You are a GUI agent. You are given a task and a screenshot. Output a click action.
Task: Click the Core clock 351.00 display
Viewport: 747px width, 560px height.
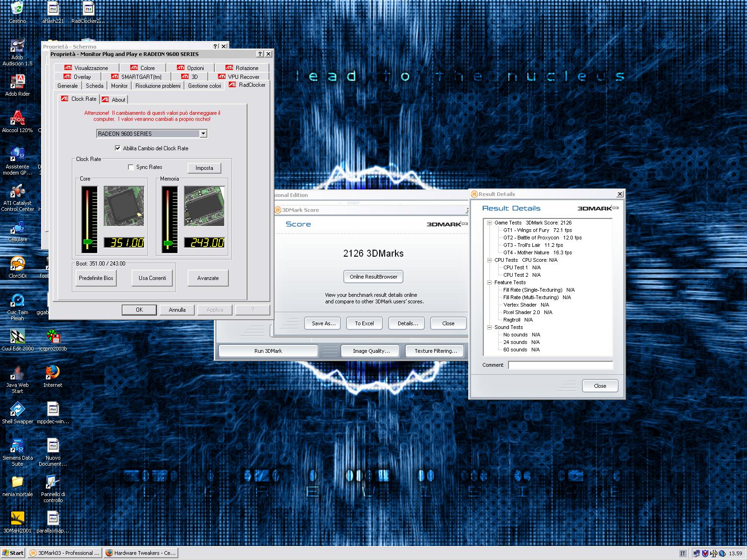pos(124,243)
